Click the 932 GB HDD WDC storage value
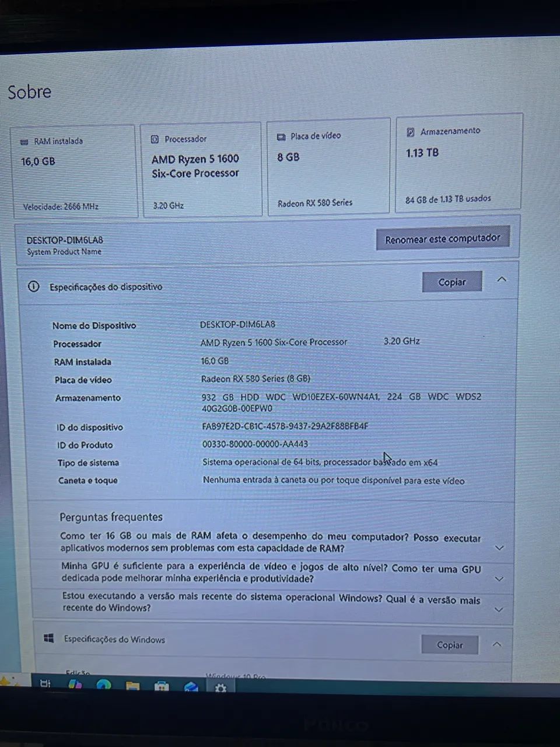 [341, 402]
